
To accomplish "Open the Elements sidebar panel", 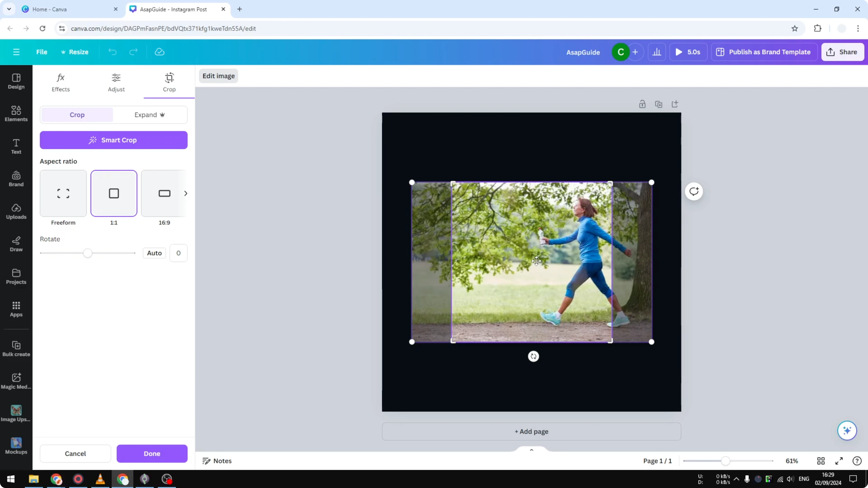I will [x=16, y=114].
